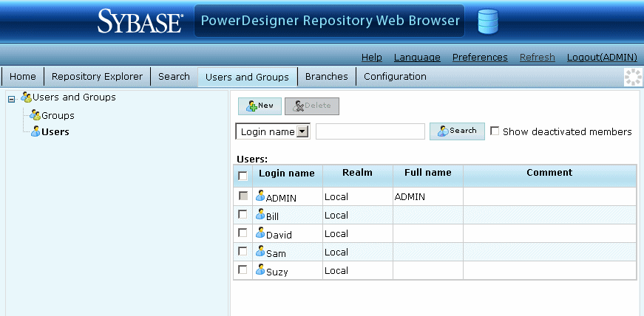Switch to the Repository Explorer tab
The width and height of the screenshot is (644, 316).
coord(98,76)
